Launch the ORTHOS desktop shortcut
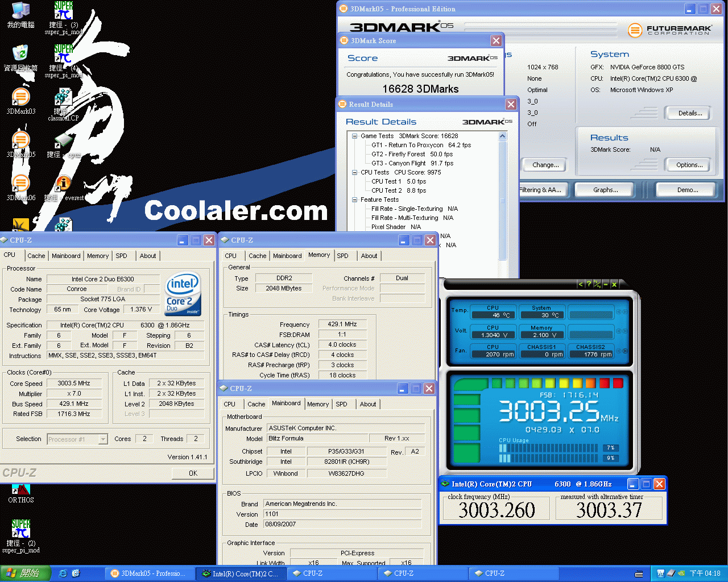 (20, 493)
